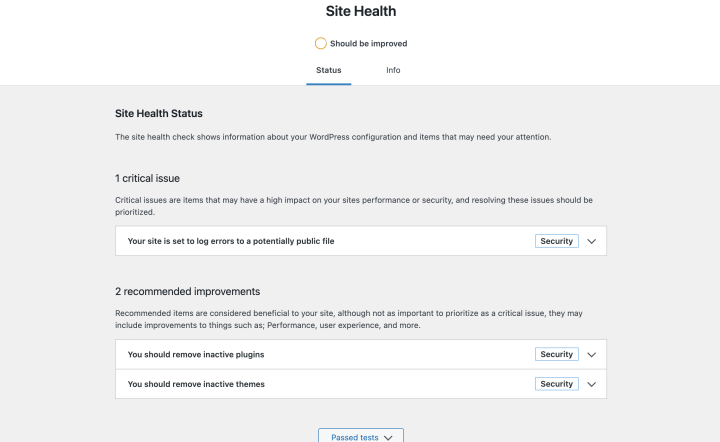The height and width of the screenshot is (442, 720).
Task: Click the orange site health progress circle
Action: point(320,44)
